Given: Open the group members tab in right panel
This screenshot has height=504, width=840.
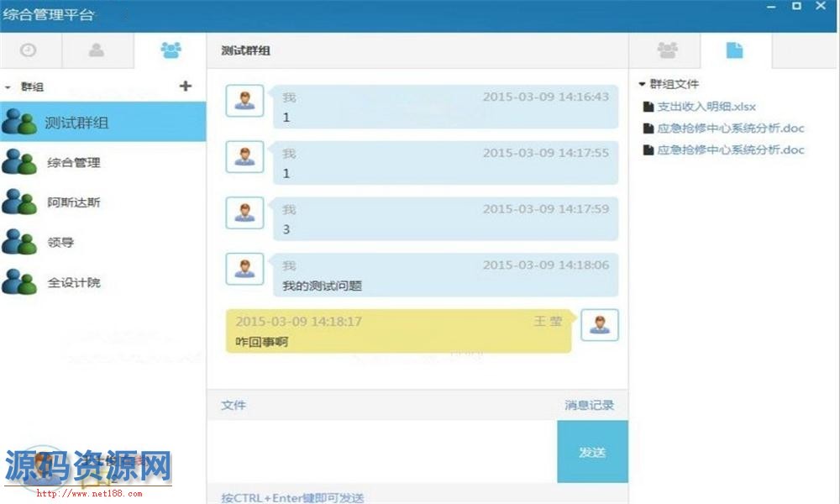Looking at the screenshot, I should pos(667,50).
